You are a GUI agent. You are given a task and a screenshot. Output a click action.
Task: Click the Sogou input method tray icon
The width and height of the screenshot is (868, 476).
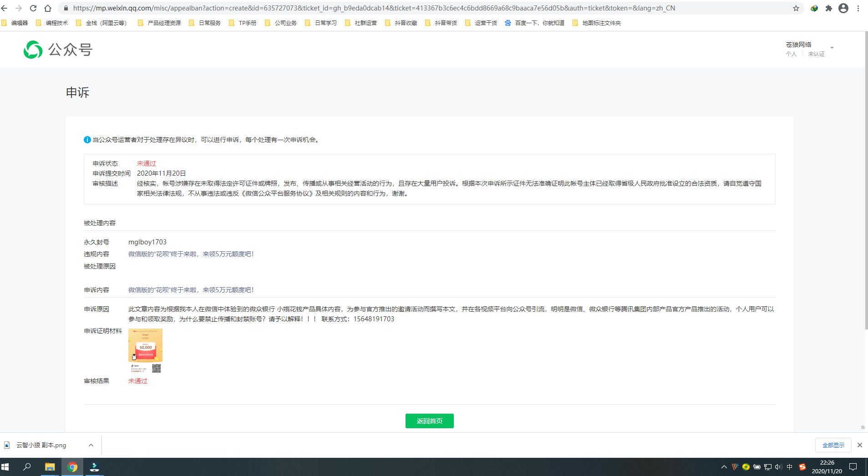point(802,467)
